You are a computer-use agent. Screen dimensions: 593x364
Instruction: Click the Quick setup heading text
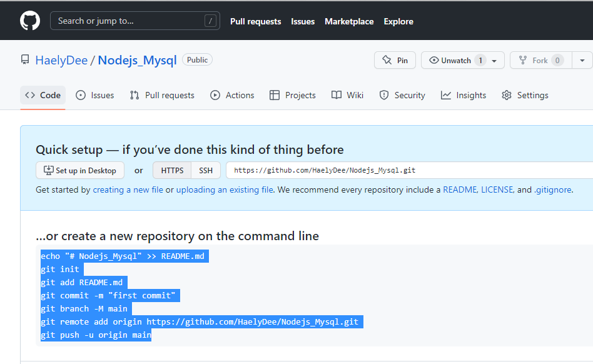coord(190,149)
